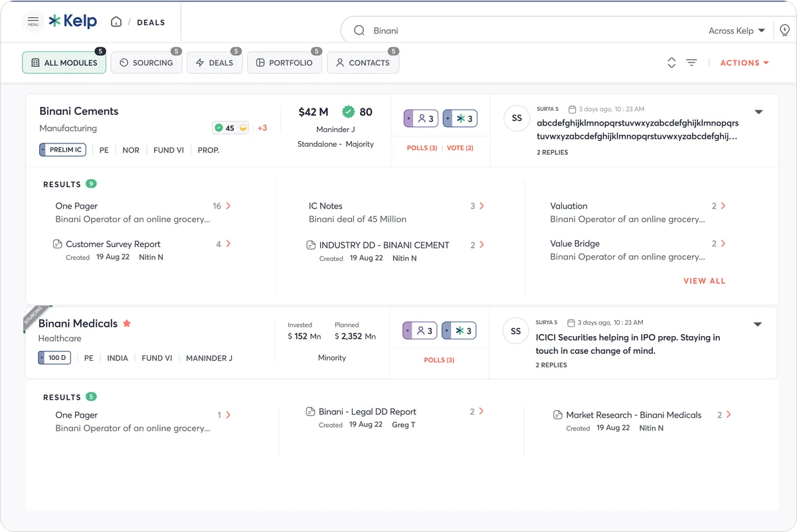Open One Pager chevron under Binani Medicals

(x=228, y=414)
